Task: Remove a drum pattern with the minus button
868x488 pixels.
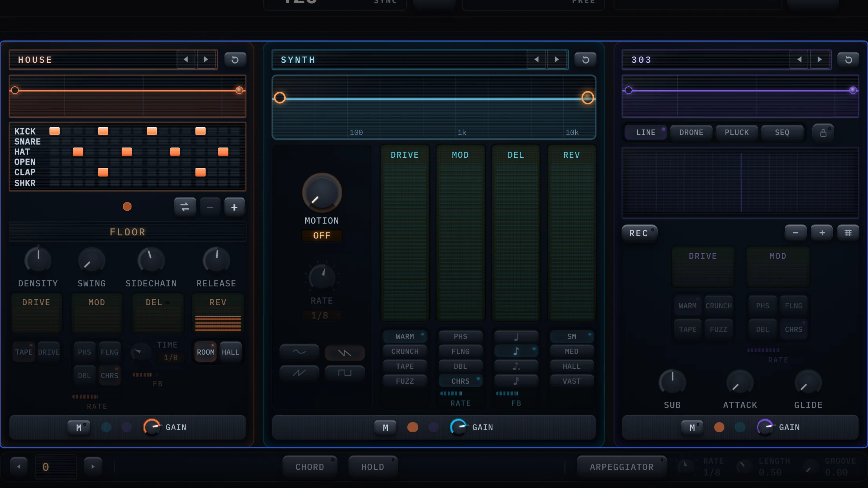Action: [210, 207]
